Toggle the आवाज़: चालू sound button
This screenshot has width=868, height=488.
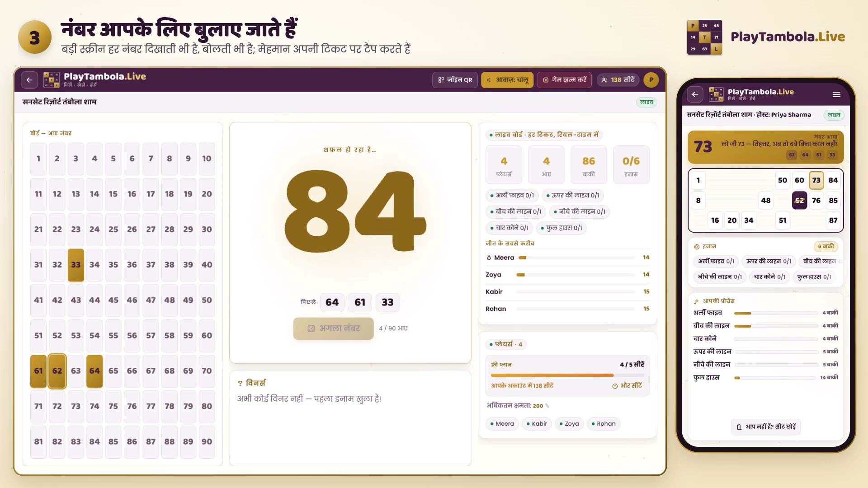click(507, 80)
